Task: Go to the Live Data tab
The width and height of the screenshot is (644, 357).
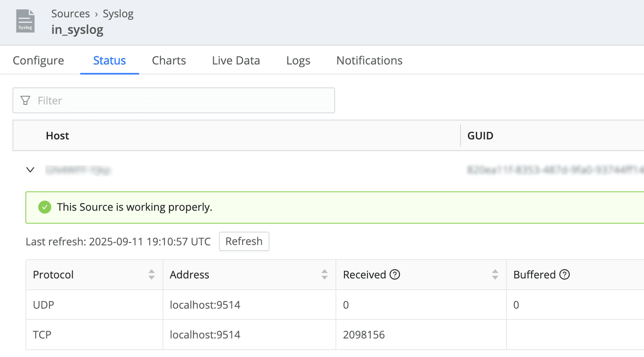Action: coord(236,60)
